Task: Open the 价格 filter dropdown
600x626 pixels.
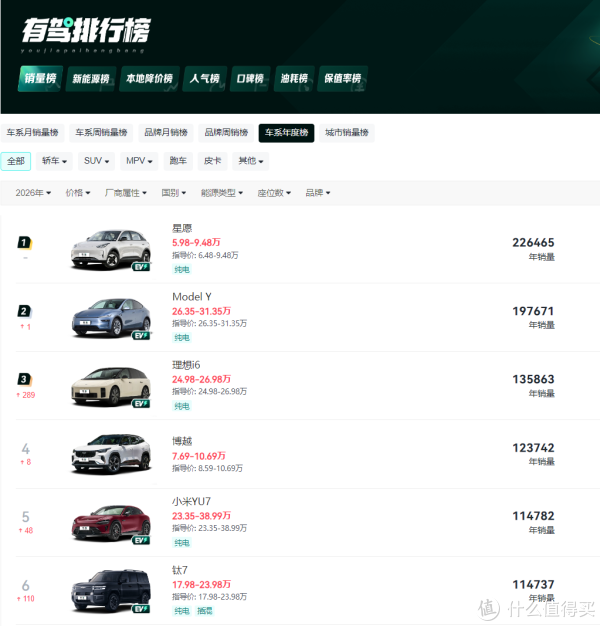Action: (x=78, y=193)
